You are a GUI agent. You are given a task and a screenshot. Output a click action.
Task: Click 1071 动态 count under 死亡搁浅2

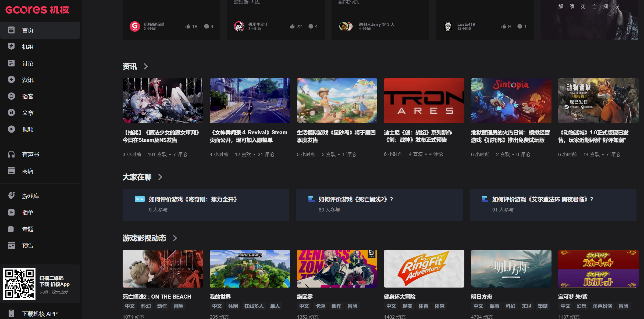134,317
